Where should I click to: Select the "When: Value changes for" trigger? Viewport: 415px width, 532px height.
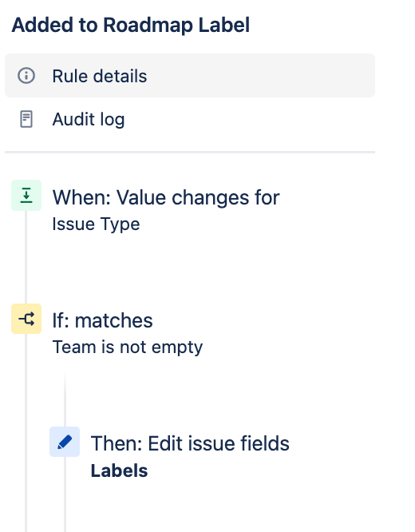coord(166,197)
